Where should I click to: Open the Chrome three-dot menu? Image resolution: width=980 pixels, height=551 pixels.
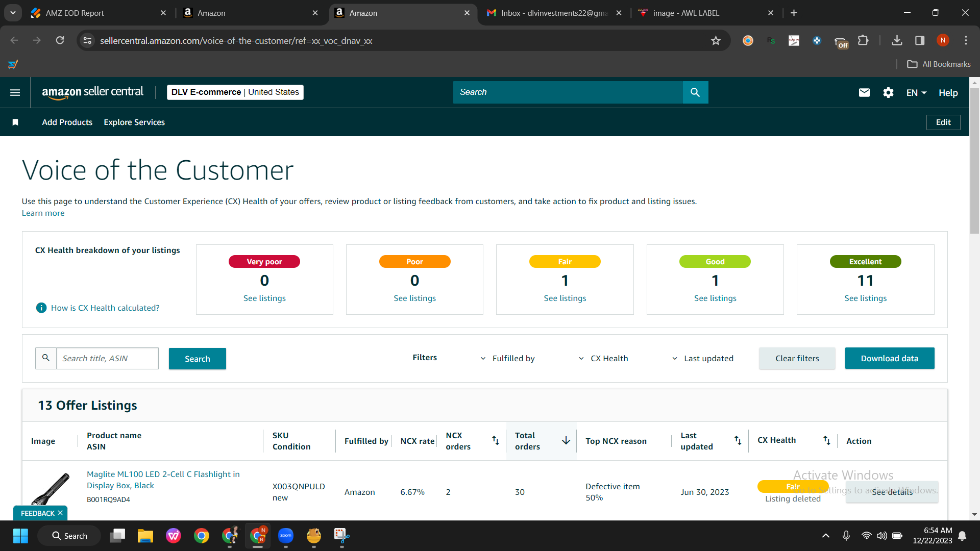click(966, 40)
